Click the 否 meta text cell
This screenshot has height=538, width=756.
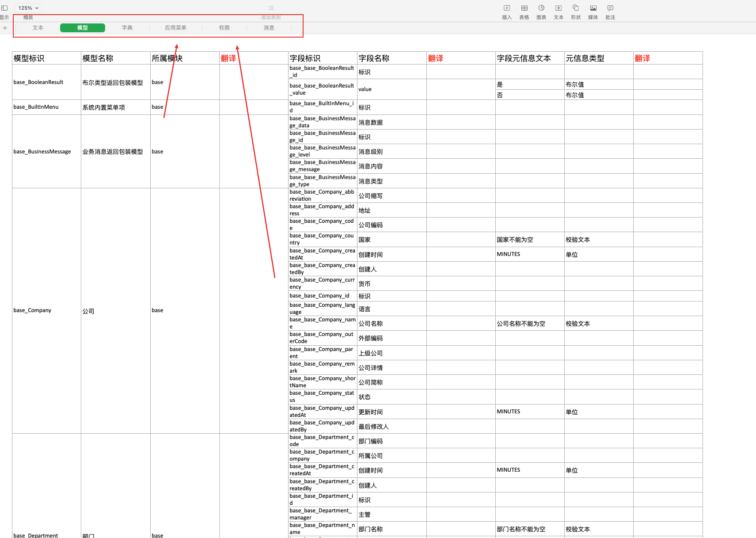530,95
